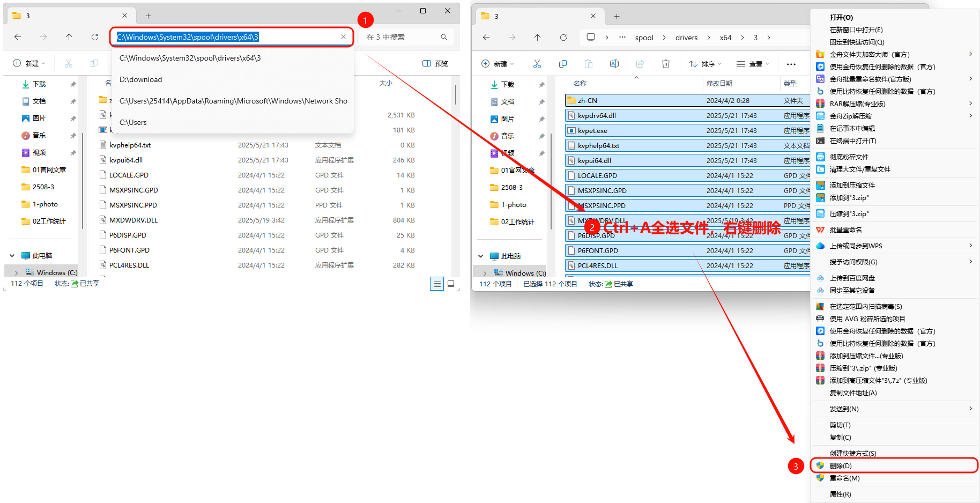The height and width of the screenshot is (503, 980).
Task: Choose 删除(D) from the context menu
Action: (x=841, y=465)
